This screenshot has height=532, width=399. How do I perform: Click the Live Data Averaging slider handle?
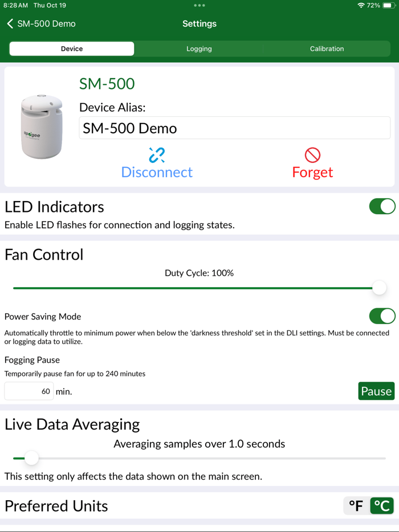point(31,458)
